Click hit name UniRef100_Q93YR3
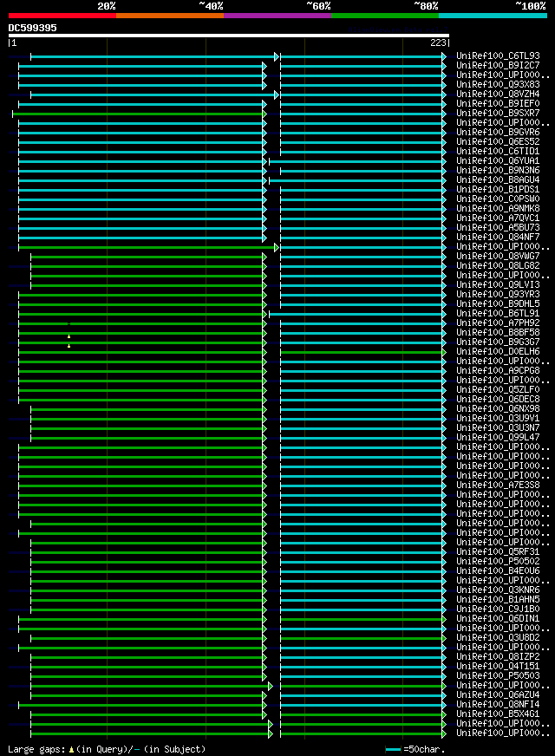The image size is (555, 756). coord(498,294)
